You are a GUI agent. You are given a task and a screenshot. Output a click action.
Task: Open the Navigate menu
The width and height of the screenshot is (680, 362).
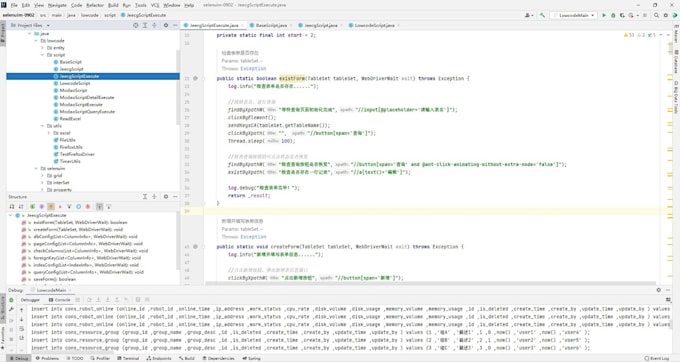[x=57, y=5]
